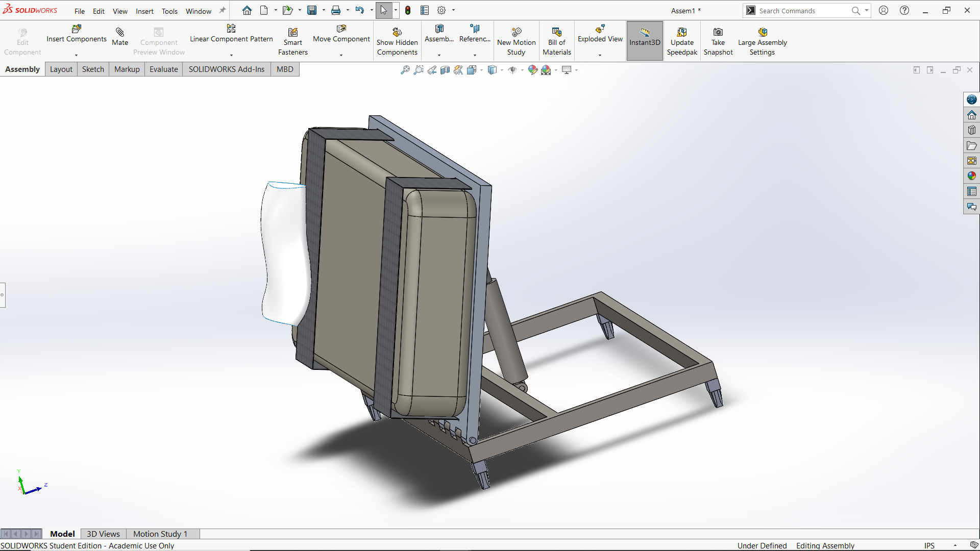Screen dimensions: 980x551
Task: Click Edit Appearance color ball icon
Action: [532, 70]
